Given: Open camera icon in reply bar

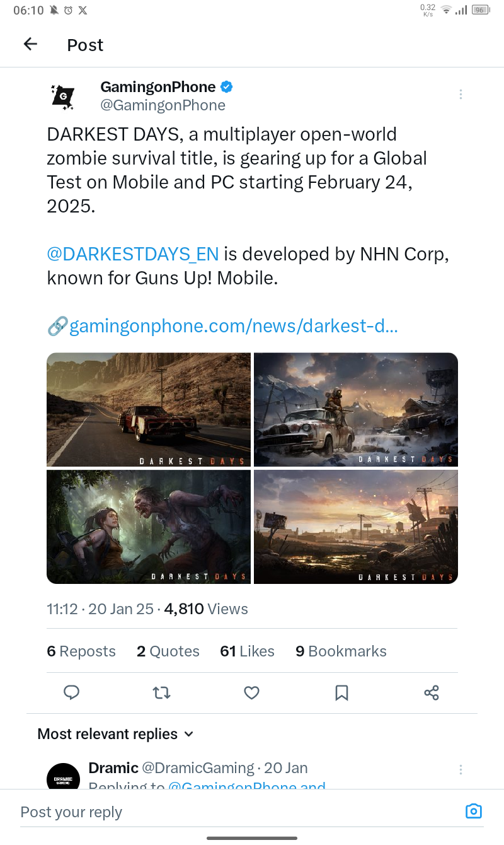Looking at the screenshot, I should point(473,811).
